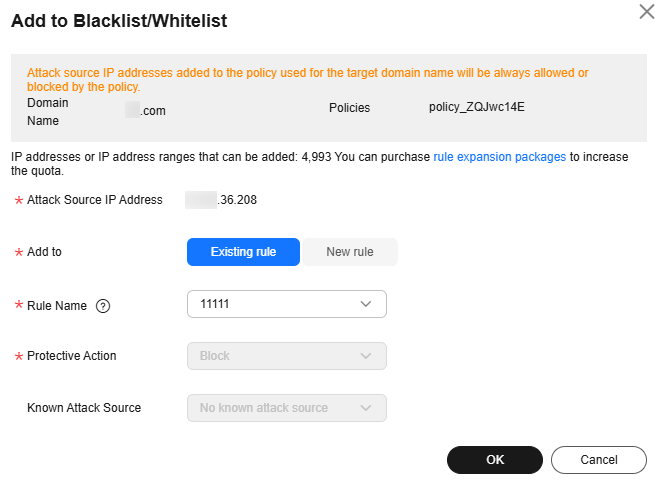Viewport: 658px width, 481px height.
Task: Switch to the New rule option
Action: point(350,252)
